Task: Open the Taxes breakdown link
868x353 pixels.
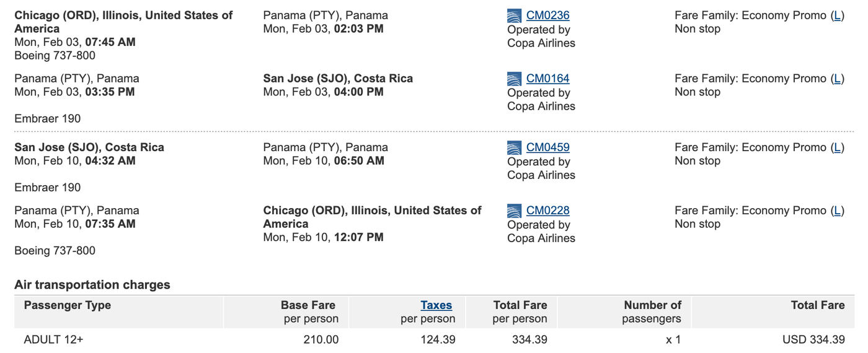Action: 436,305
